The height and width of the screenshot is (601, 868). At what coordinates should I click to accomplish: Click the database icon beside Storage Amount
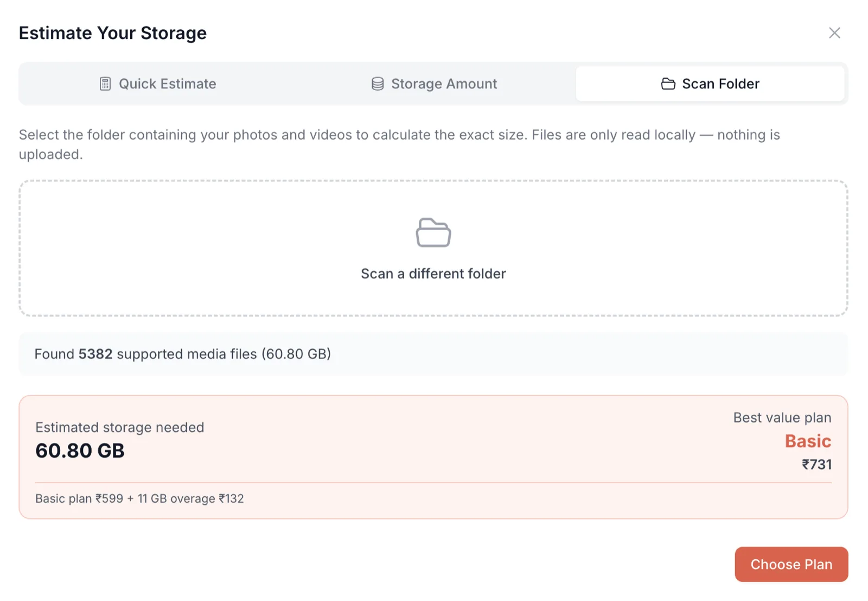pyautogui.click(x=378, y=84)
